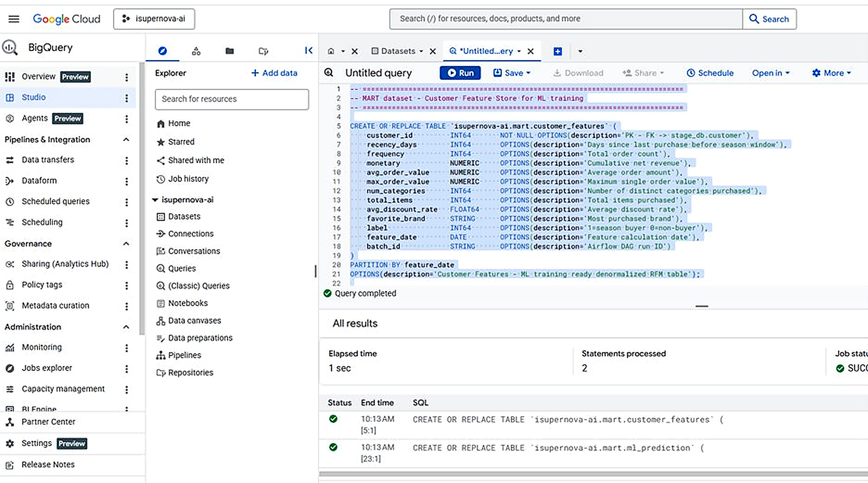Screen dimensions: 868x483
Task: Open the Save dropdown
Action: [512, 73]
